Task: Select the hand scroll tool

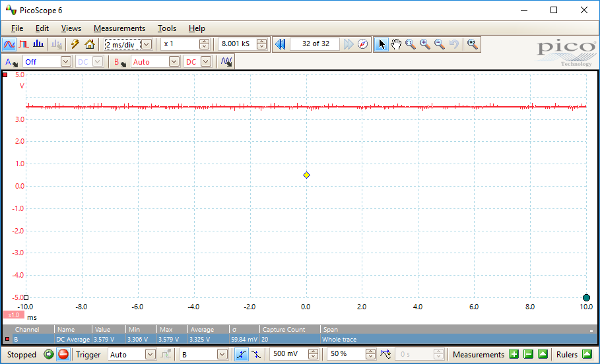Action: pos(396,44)
